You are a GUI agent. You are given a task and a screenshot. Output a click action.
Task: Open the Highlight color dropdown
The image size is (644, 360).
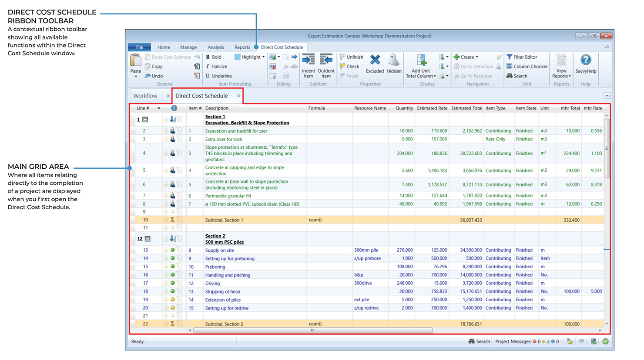click(x=263, y=57)
